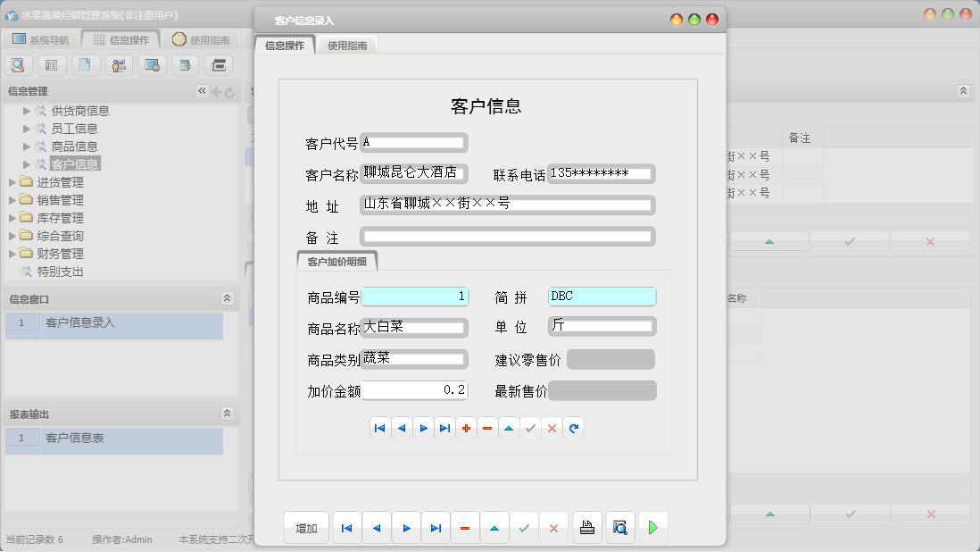Click inside the 备注 input field
Screen dimensions: 980x552
pyautogui.click(x=505, y=235)
